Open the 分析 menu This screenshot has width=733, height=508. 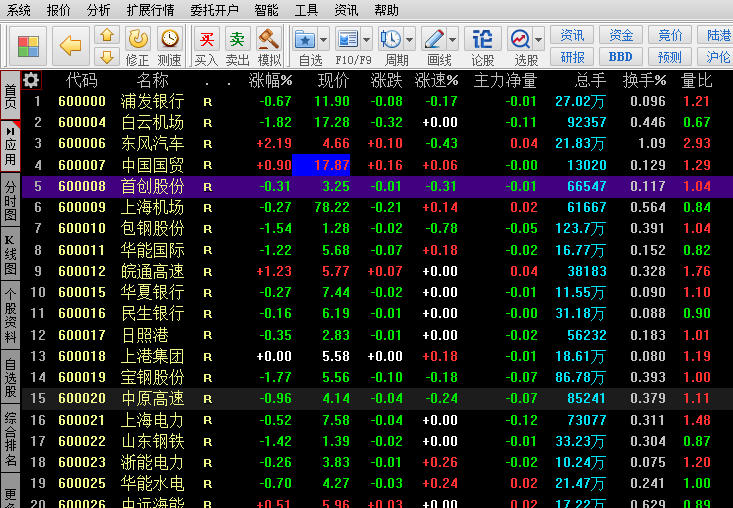point(99,10)
